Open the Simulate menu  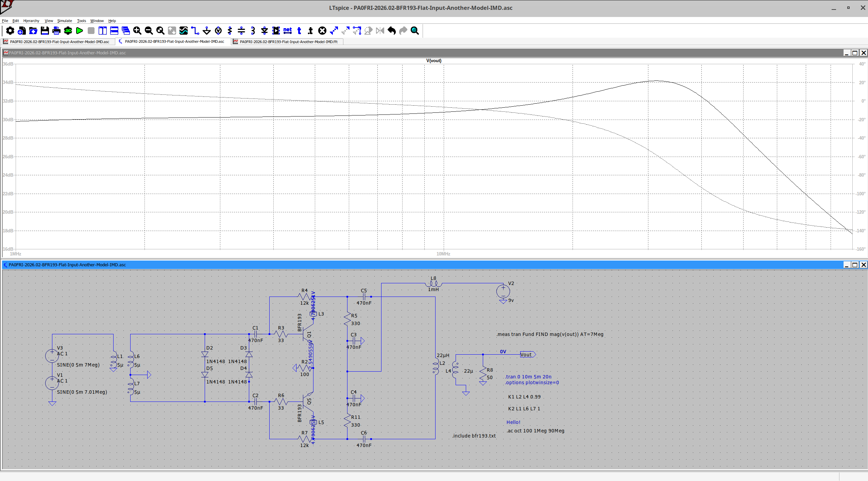64,21
